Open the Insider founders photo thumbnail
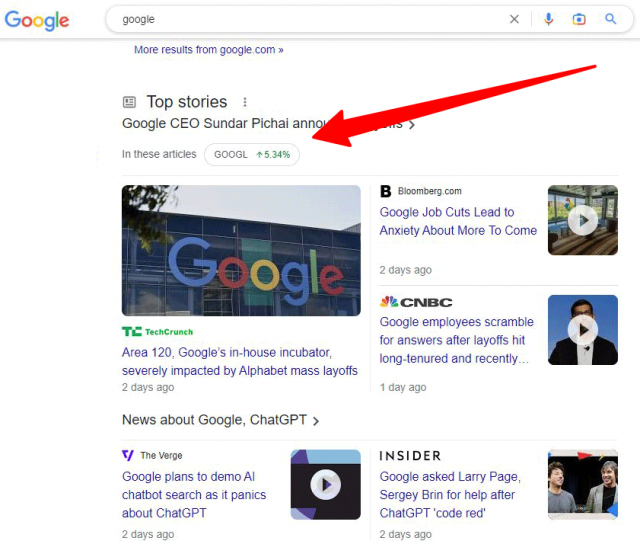Screen dimensions: 640x541 click(583, 485)
